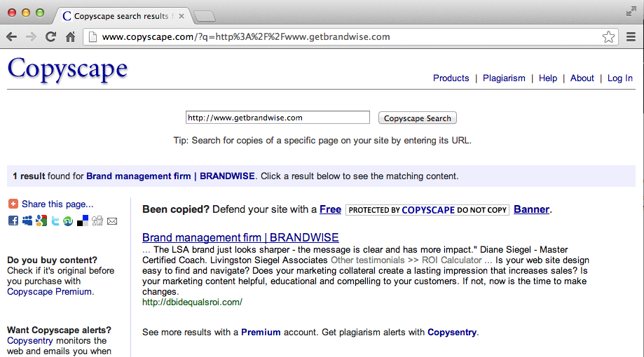Screen dimensions: 644x357
Task: Open the Help menu link
Action: [x=548, y=78]
